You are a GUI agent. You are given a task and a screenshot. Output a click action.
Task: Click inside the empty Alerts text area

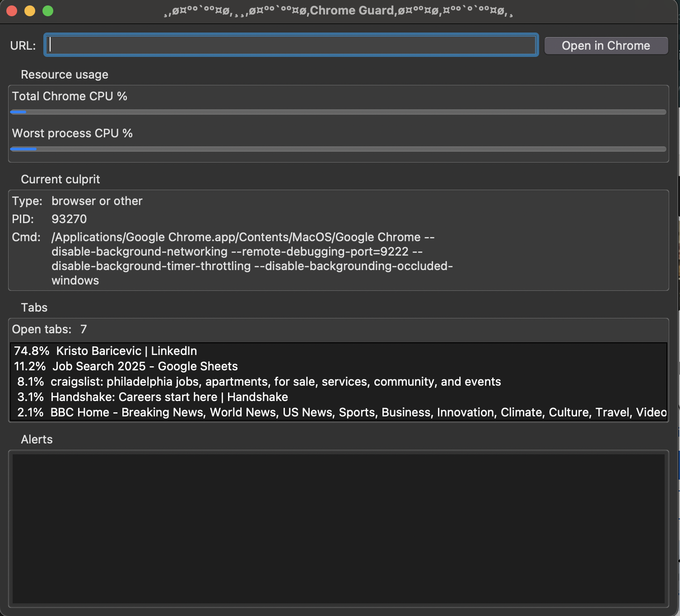(338, 528)
